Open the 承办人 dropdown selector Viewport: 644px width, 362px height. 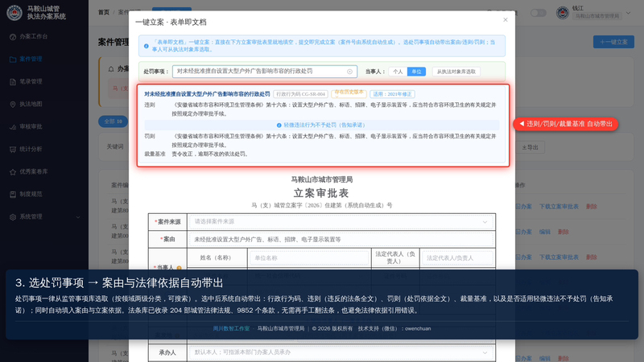click(341, 352)
